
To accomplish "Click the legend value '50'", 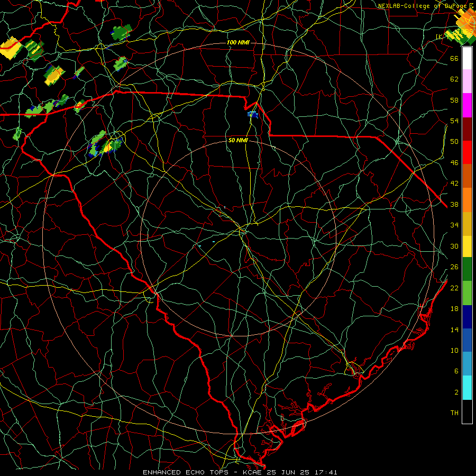I will [x=454, y=141].
